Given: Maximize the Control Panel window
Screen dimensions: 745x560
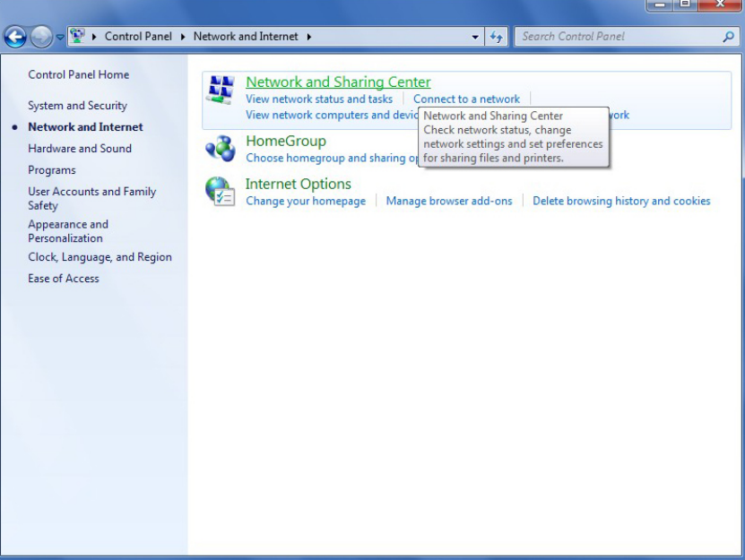Looking at the screenshot, I should [x=685, y=4].
